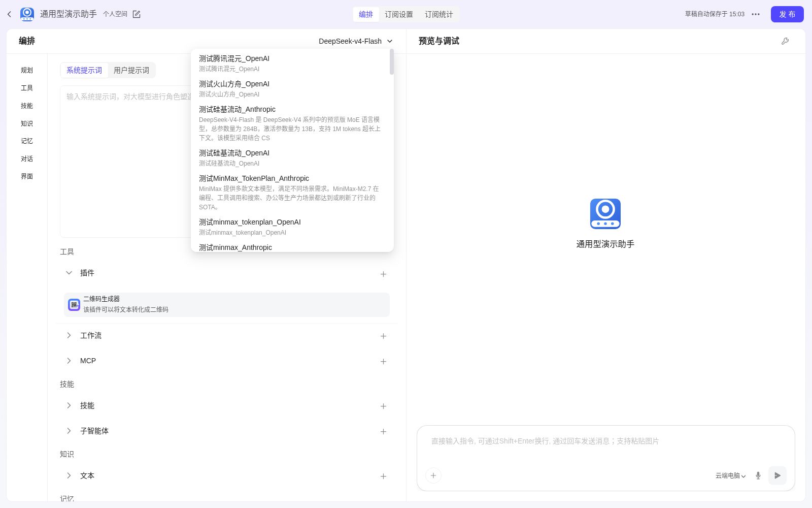The width and height of the screenshot is (812, 508).
Task: Open the 云端电脑 dropdown
Action: [730, 475]
